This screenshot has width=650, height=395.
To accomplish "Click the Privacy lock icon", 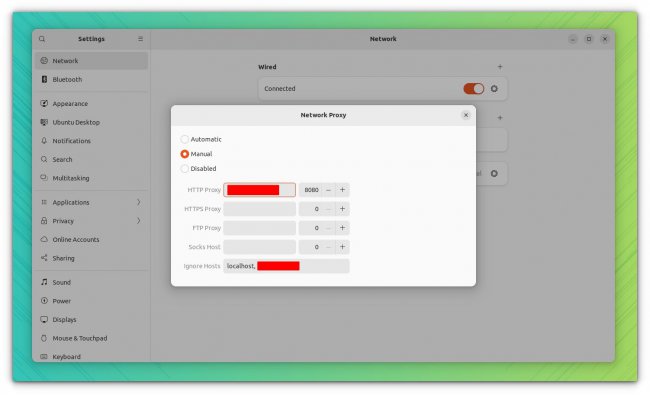I will click(x=44, y=221).
